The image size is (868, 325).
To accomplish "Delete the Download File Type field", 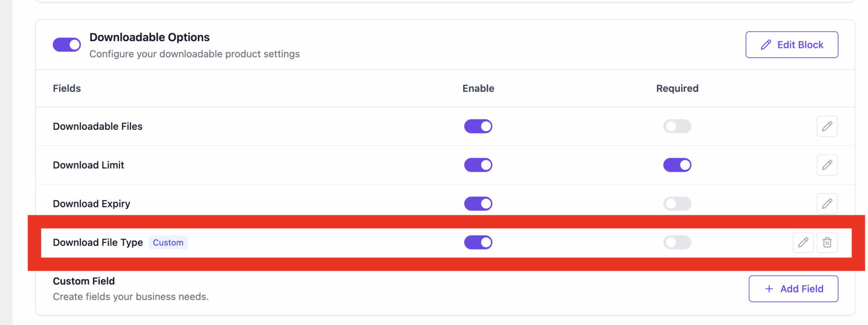I will pyautogui.click(x=827, y=243).
